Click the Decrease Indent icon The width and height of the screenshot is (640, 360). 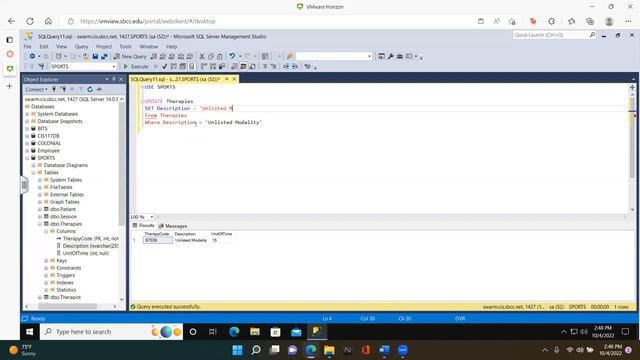pos(287,67)
